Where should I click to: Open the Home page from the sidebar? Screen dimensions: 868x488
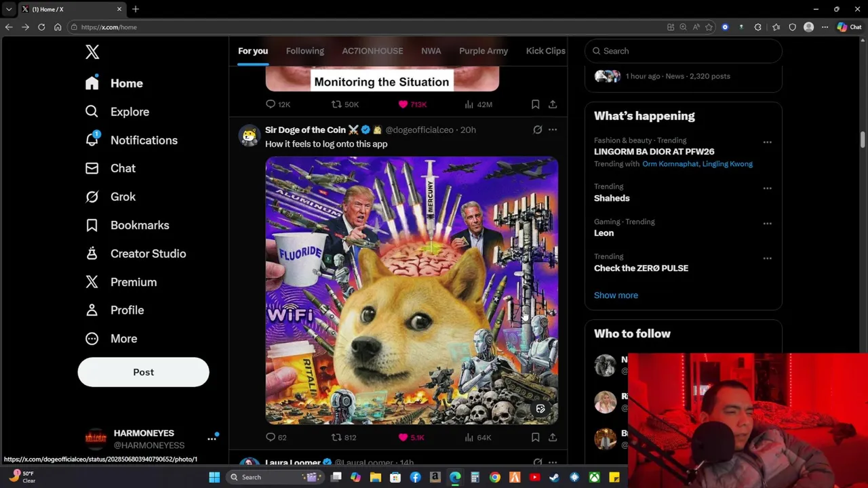pos(114,83)
